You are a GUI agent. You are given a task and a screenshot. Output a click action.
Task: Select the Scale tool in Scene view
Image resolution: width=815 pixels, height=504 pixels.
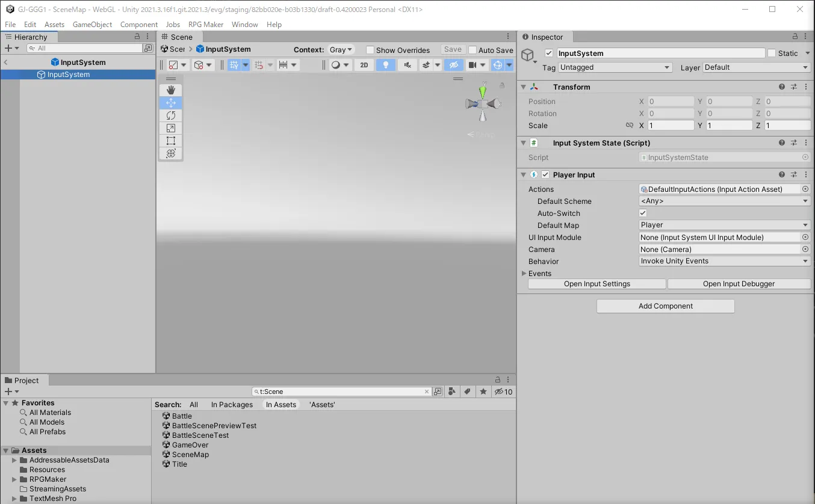171,128
